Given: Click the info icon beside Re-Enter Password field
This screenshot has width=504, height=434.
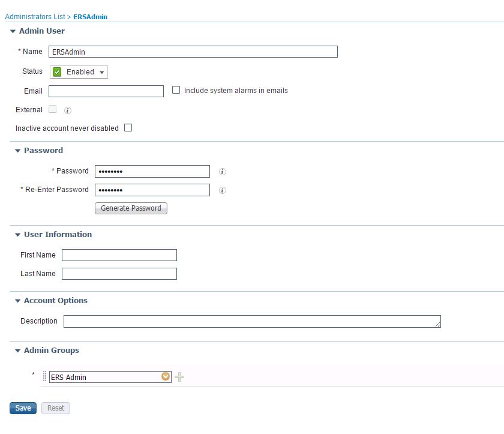Looking at the screenshot, I should (x=223, y=190).
